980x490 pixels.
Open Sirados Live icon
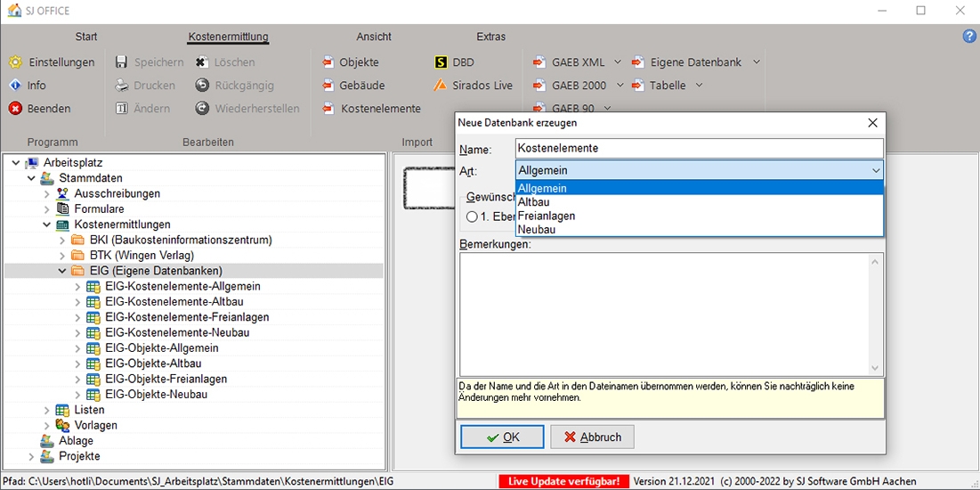[x=441, y=86]
